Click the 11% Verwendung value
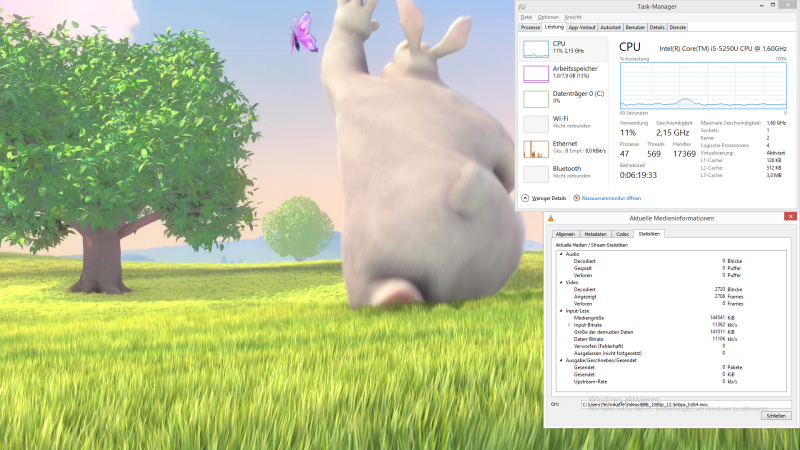The width and height of the screenshot is (800, 450). 628,133
